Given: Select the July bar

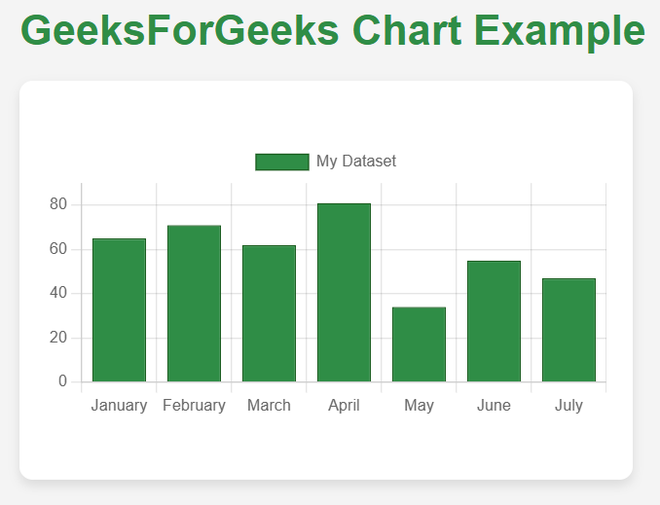Looking at the screenshot, I should [569, 330].
